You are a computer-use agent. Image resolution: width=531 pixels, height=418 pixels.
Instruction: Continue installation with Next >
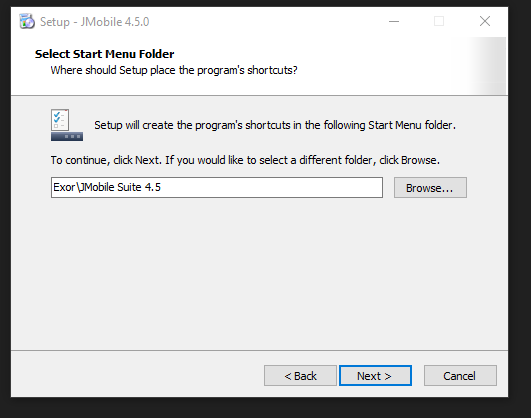tap(375, 376)
